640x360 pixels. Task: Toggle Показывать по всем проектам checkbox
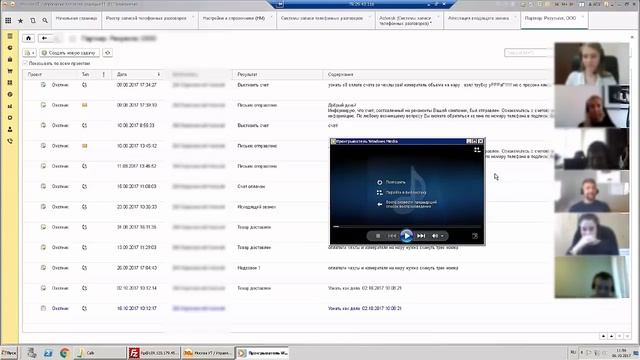pyautogui.click(x=26, y=63)
